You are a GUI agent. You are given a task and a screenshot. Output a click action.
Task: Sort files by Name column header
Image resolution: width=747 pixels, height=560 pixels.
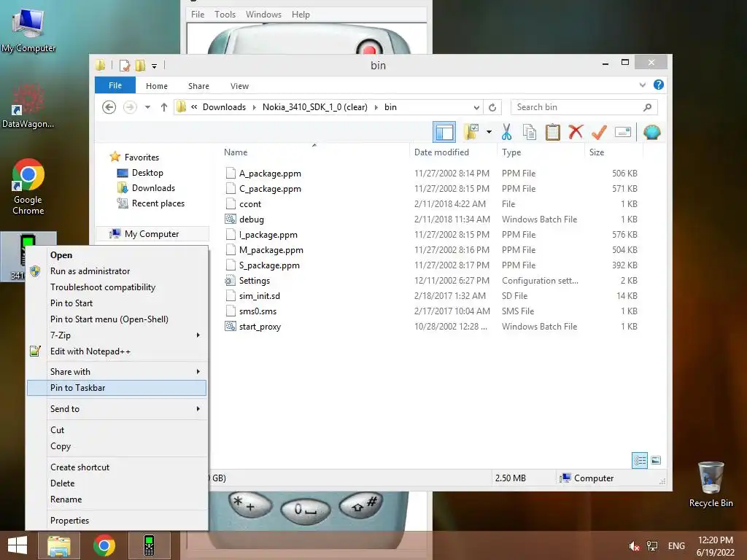(236, 152)
